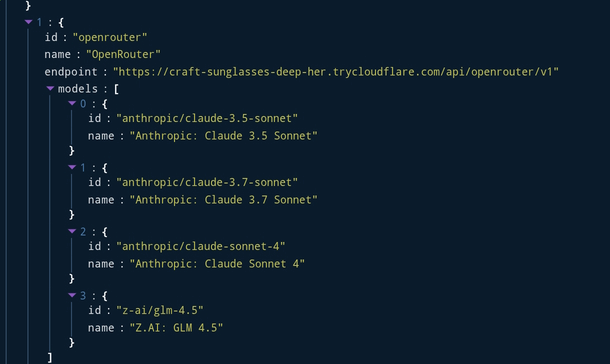Click "Anthropic: Claude 3.5 Sonnet" name value
Screen dimensions: 610x364
click(223, 135)
